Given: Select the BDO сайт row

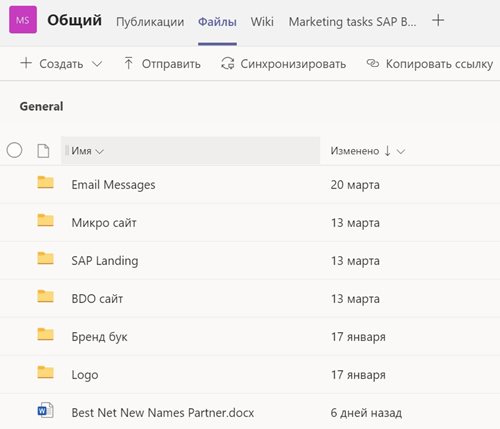Looking at the screenshot, I should pos(250,299).
